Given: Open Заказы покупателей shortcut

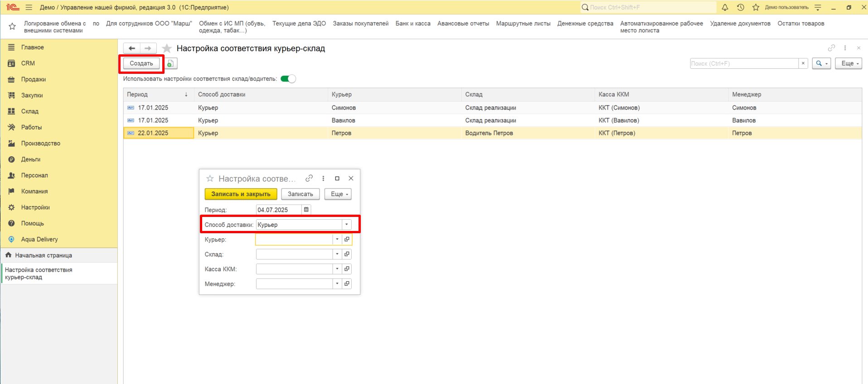Looking at the screenshot, I should [x=361, y=24].
